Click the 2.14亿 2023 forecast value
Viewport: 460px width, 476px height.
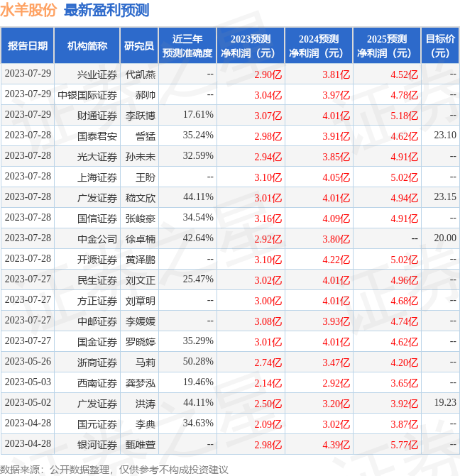[268, 383]
